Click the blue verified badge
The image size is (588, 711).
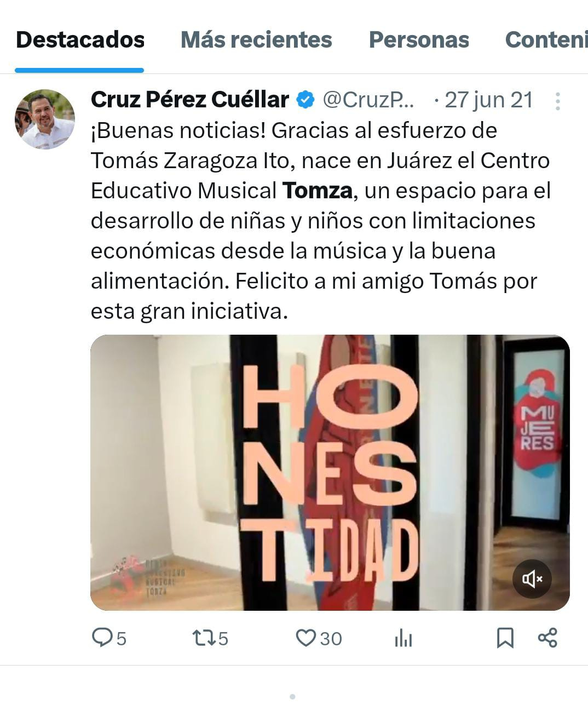[305, 100]
